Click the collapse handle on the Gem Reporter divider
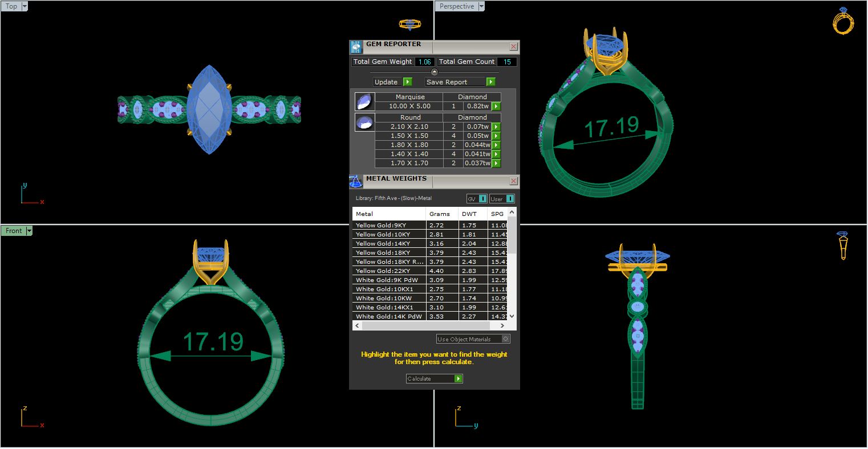The width and height of the screenshot is (868, 449). (435, 72)
